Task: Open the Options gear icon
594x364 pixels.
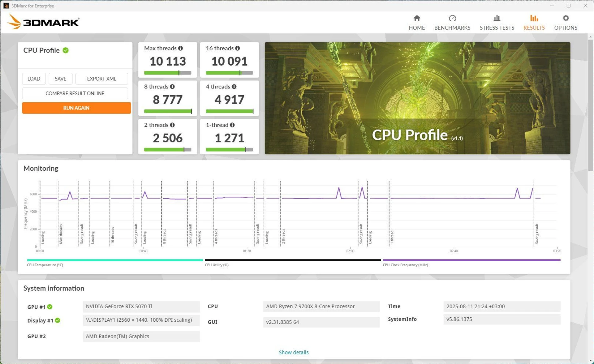Action: tap(566, 18)
